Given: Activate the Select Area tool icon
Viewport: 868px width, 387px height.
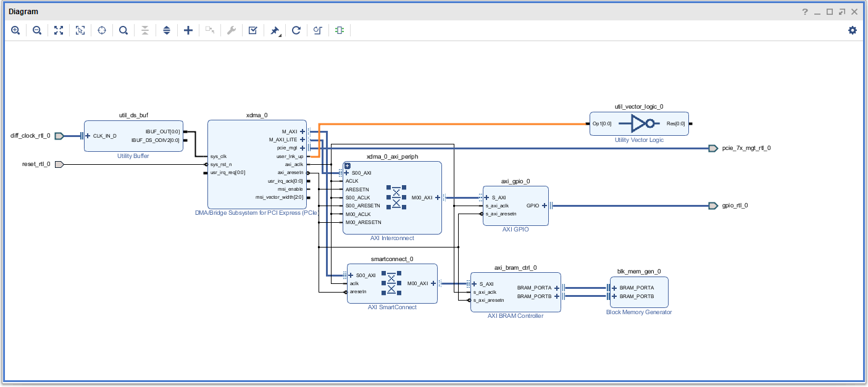Looking at the screenshot, I should [80, 30].
